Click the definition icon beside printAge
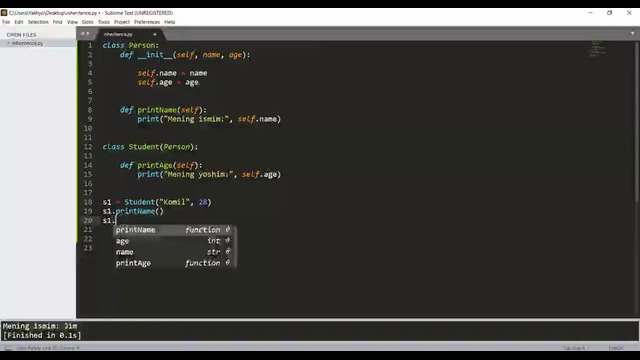Screen dimensions: 640x360 [x=228, y=262]
